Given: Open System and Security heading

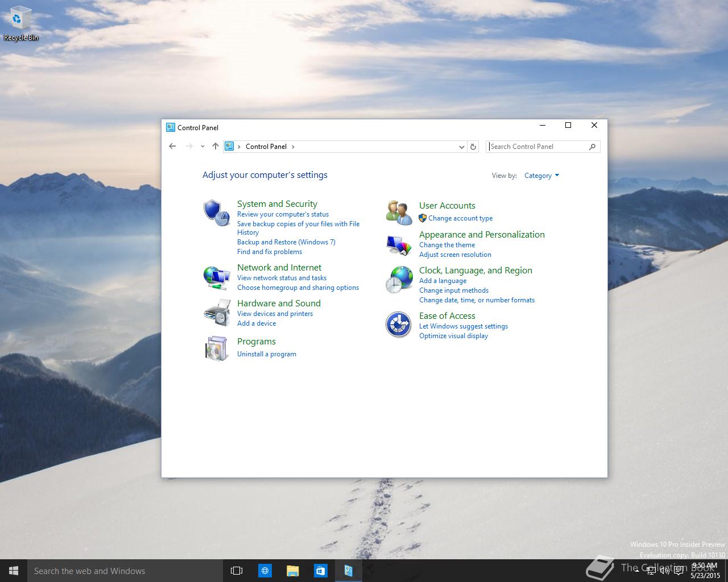Looking at the screenshot, I should point(277,204).
